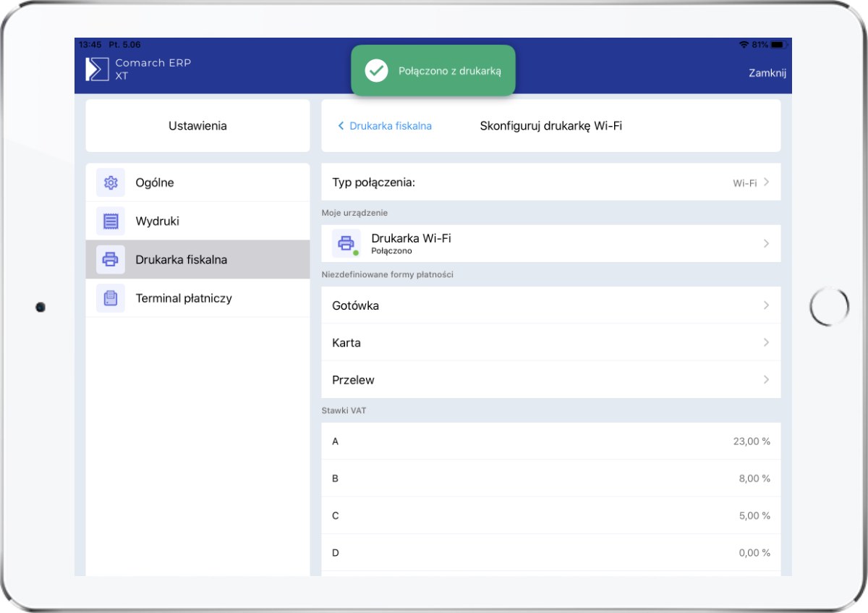This screenshot has height=613, width=868.
Task: Open Przelew payment form chevron
Action: point(765,380)
